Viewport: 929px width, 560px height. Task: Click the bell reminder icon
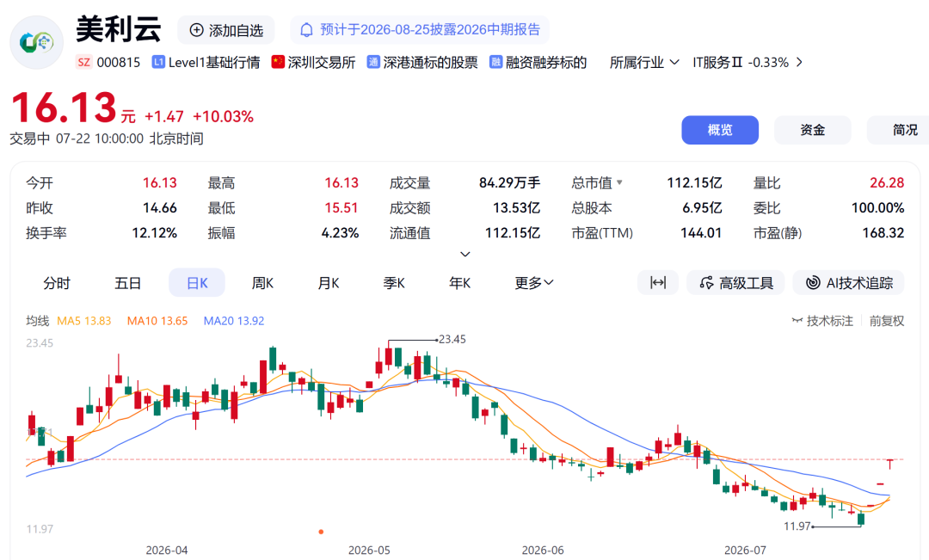306,30
